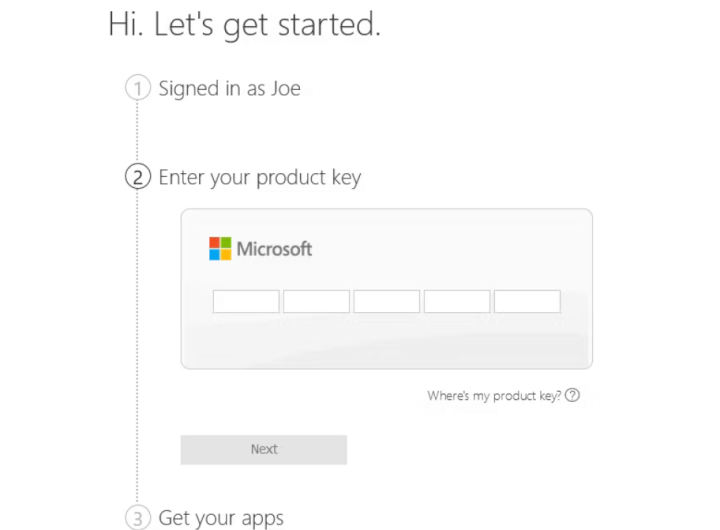This screenshot has width=720, height=530.
Task: Select the second product key box
Action: coord(316,301)
